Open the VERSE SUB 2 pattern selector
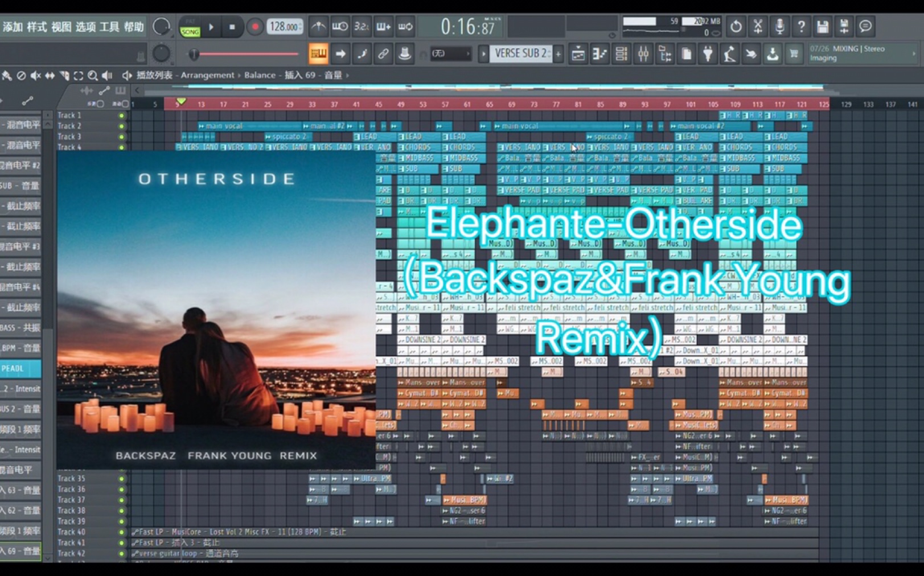 point(520,54)
